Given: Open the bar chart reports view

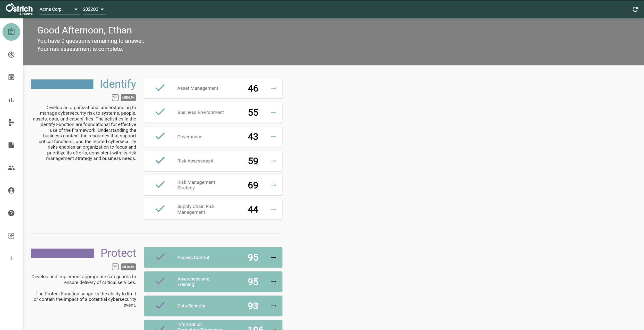Looking at the screenshot, I should 11,100.
